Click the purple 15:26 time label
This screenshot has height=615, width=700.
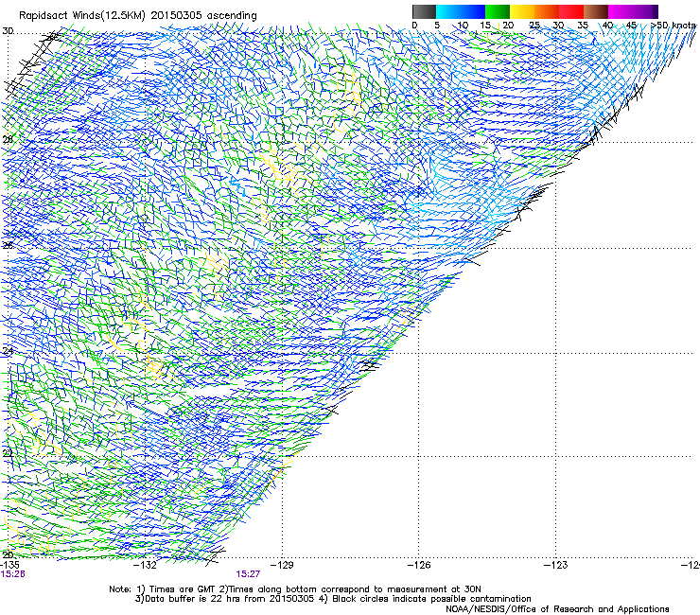click(x=12, y=574)
